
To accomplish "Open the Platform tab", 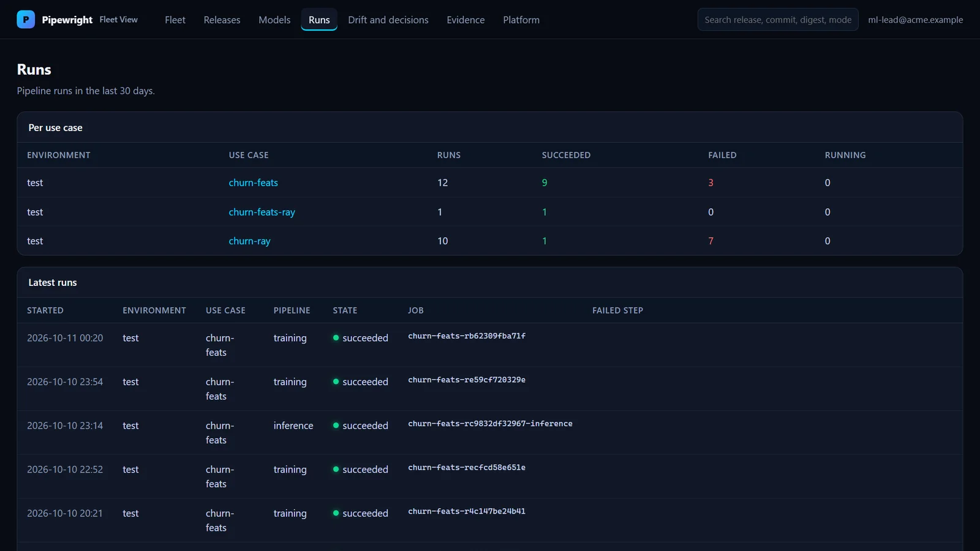I will (x=521, y=20).
